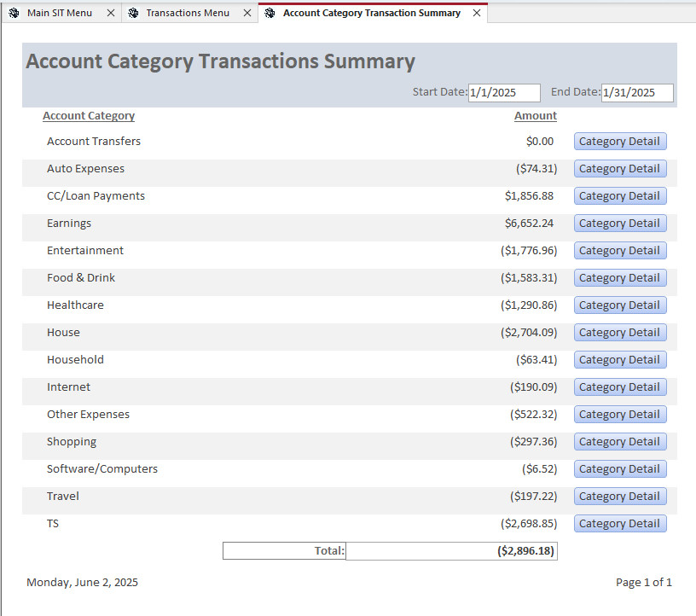The width and height of the screenshot is (696, 616).
Task: Close the Main SIT Menu tab
Action: (x=111, y=13)
